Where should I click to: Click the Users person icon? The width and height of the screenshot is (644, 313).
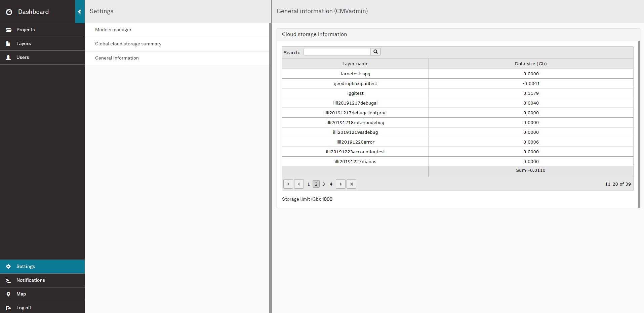pyautogui.click(x=8, y=57)
